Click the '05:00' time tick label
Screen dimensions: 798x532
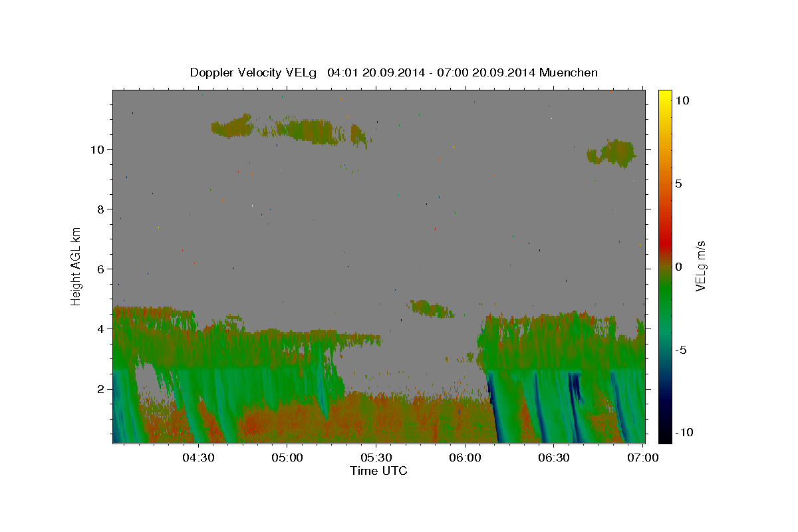coord(287,458)
